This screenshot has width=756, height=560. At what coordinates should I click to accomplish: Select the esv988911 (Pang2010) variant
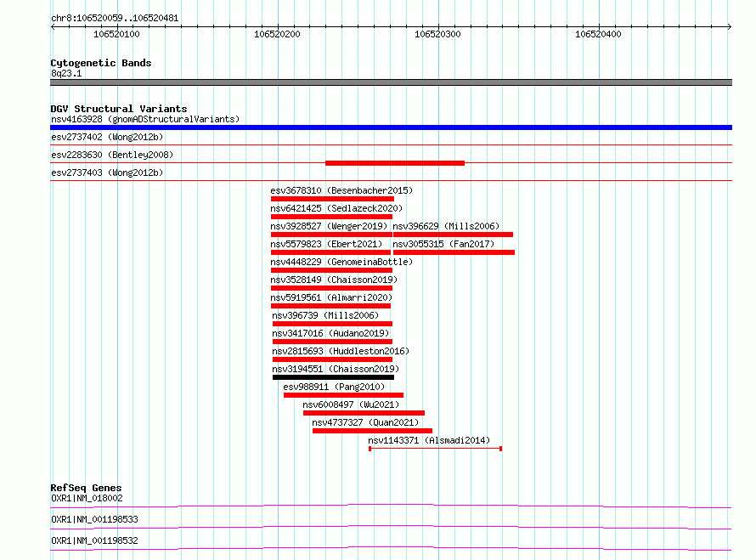pos(334,387)
